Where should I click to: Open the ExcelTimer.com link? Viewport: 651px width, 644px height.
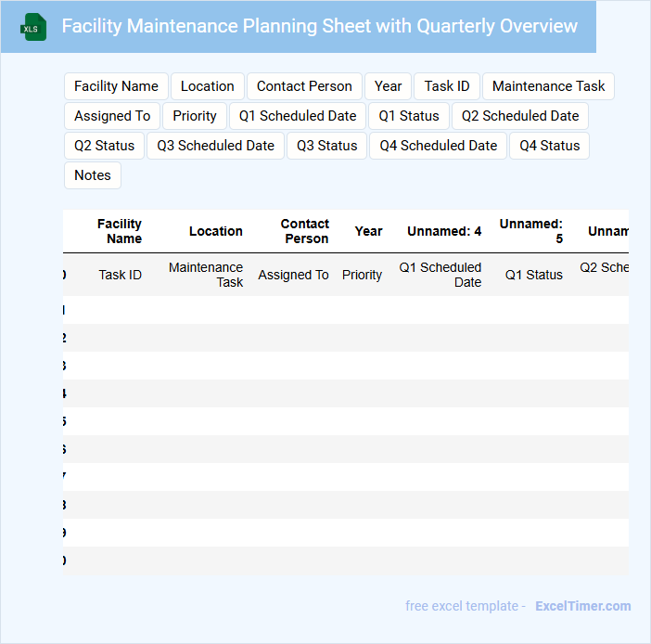click(582, 606)
